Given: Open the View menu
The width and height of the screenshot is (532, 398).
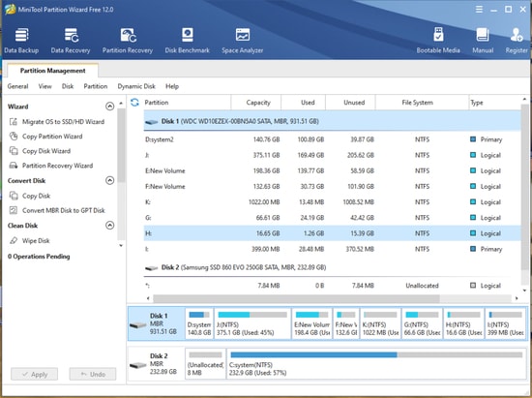Looking at the screenshot, I should tap(44, 86).
